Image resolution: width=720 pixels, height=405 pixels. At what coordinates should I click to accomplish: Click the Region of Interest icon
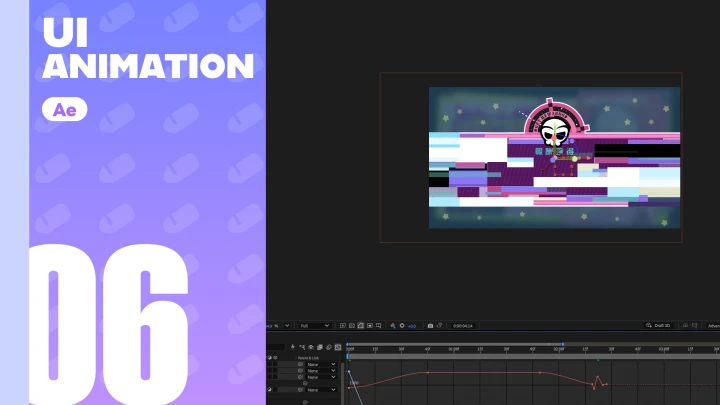(370, 326)
